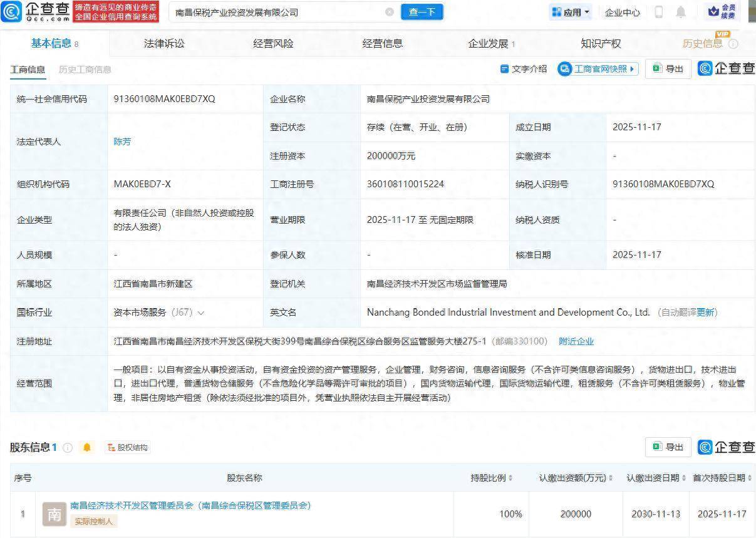Click the notification bell in top bar

681,12
